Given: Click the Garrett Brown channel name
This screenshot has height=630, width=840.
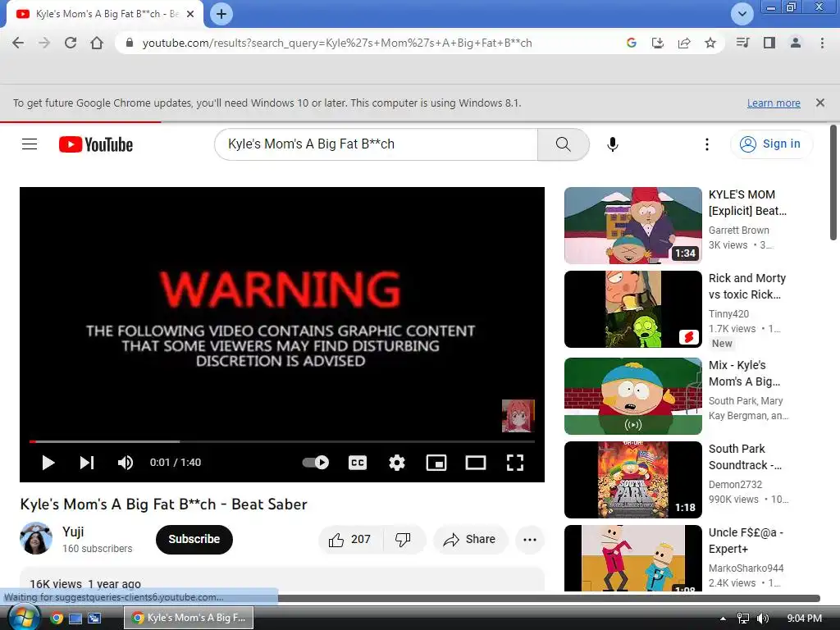Looking at the screenshot, I should pyautogui.click(x=739, y=231).
